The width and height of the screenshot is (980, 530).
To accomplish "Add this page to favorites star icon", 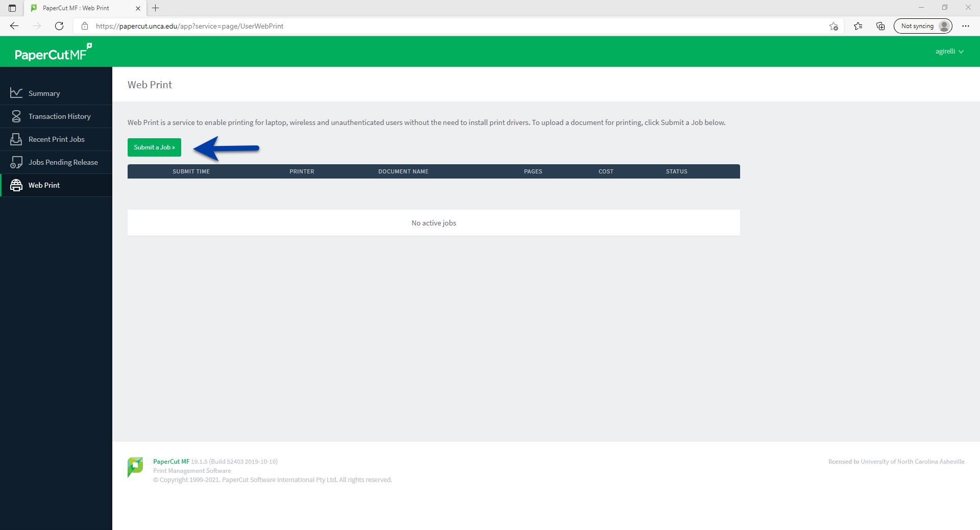I will coord(834,26).
